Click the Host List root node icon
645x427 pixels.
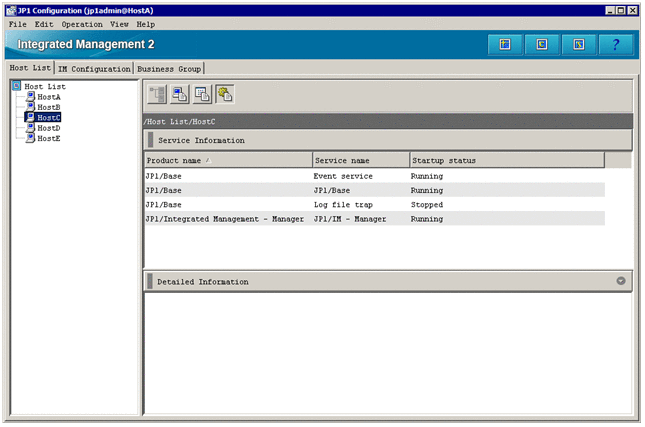[x=17, y=86]
